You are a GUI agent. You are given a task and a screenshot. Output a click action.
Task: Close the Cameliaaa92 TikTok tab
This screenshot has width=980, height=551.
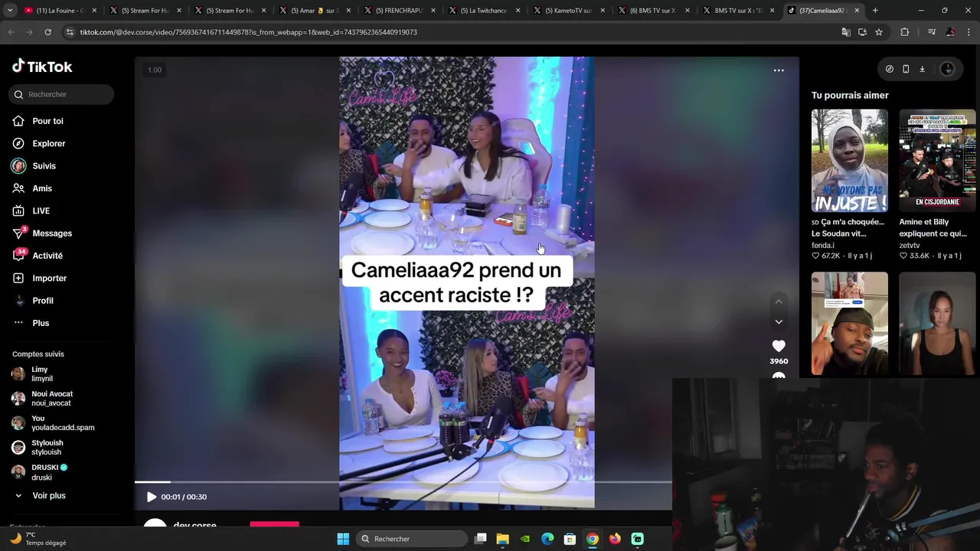(857, 11)
